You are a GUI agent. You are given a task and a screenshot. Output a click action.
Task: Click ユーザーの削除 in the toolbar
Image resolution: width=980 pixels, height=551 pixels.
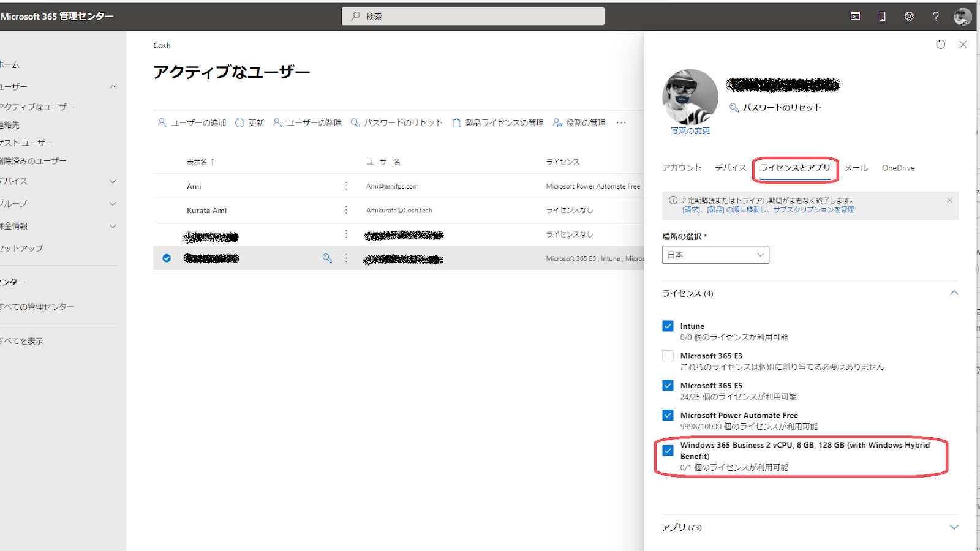tap(307, 122)
